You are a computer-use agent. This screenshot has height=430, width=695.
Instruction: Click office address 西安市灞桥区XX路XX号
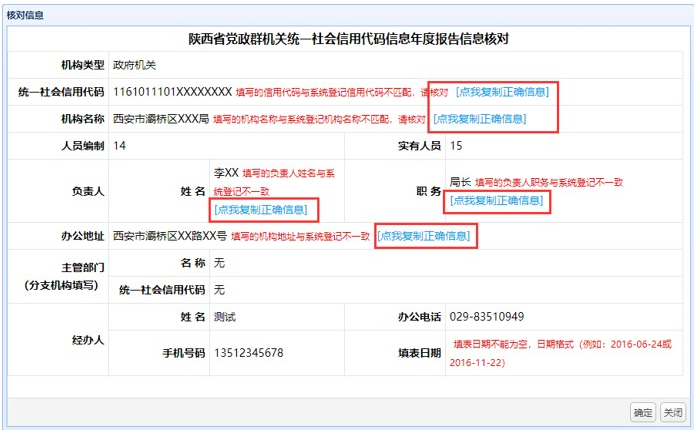(170, 236)
